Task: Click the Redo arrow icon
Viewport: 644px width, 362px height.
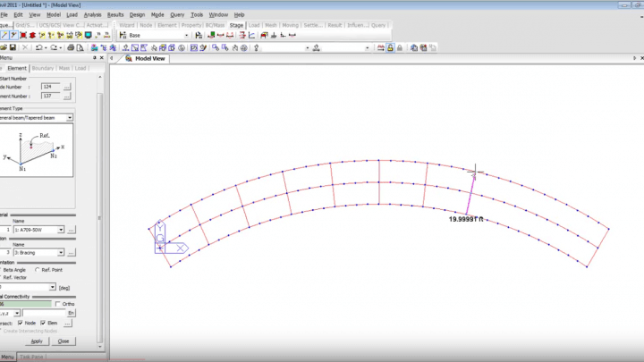Action: [54, 48]
